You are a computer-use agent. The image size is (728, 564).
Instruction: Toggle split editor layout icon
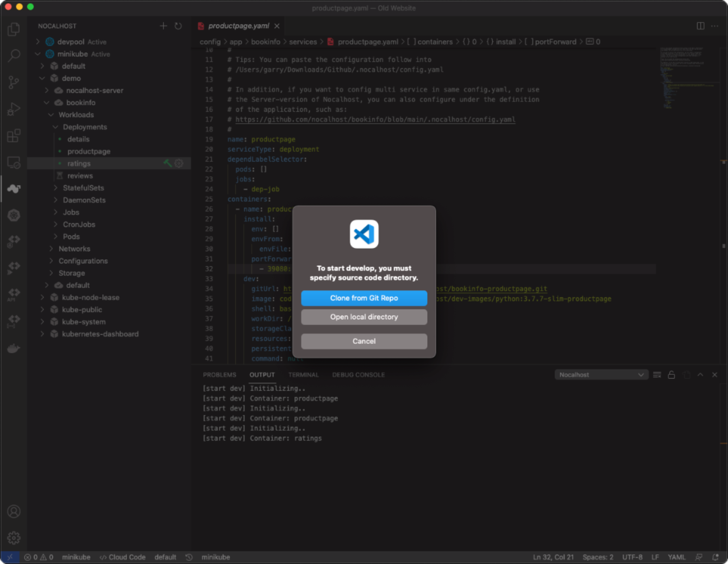click(x=700, y=26)
